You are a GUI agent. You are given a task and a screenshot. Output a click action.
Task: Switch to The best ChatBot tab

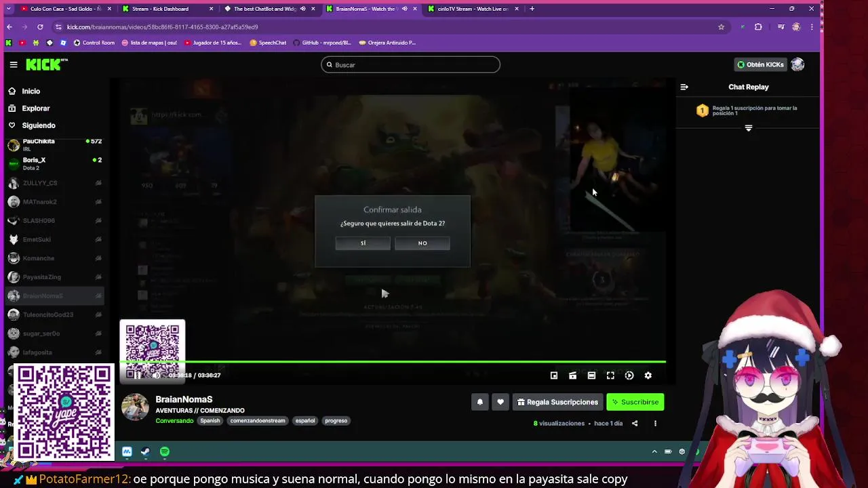268,9
